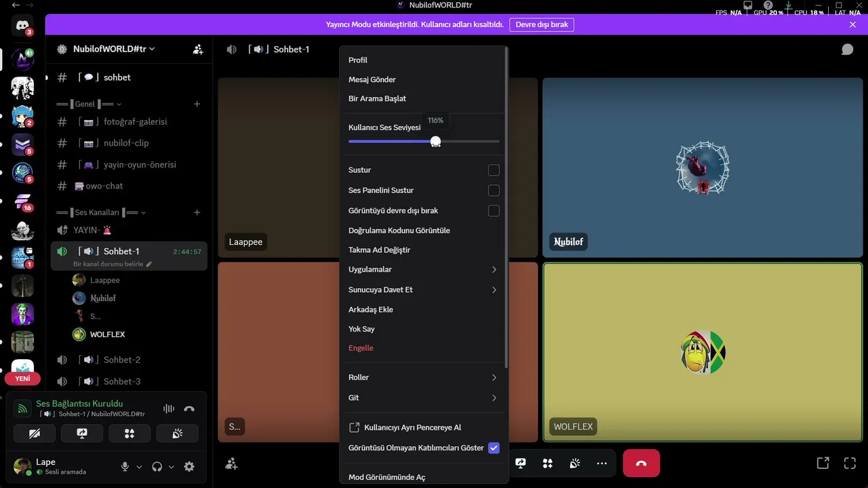Image resolution: width=868 pixels, height=488 pixels.
Task: Select the Nubilof video tile
Action: [703, 167]
